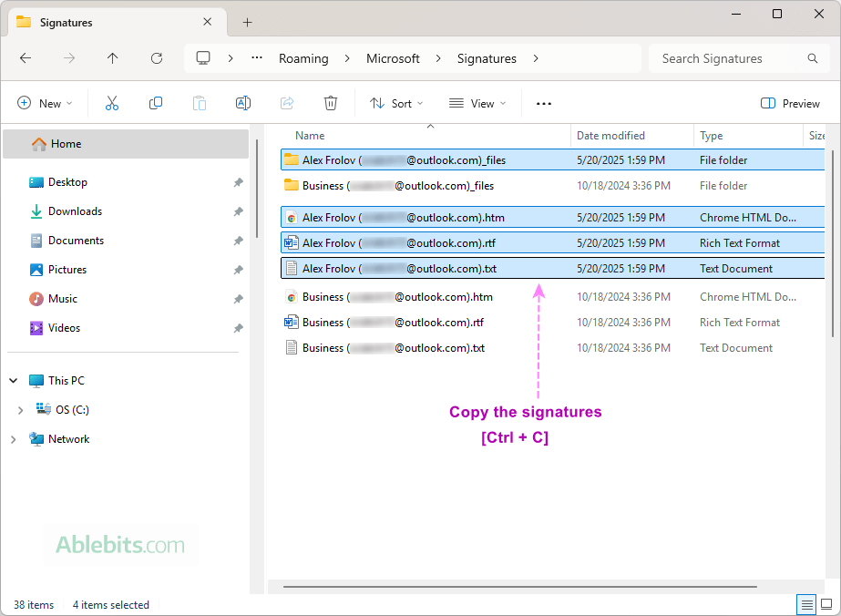Select the Alex Frolov .htm file
The width and height of the screenshot is (841, 616).
click(x=552, y=217)
